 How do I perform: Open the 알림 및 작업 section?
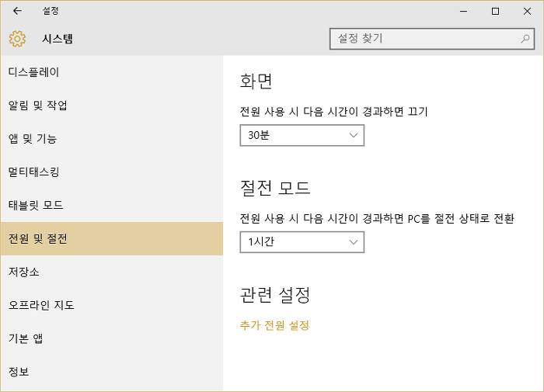coord(112,106)
